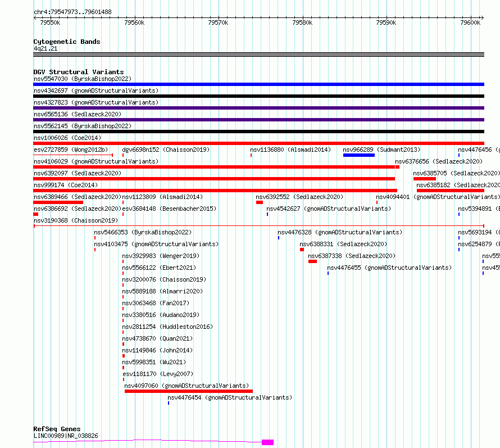Click the nsv6385182 variant label
The width and height of the screenshot is (500, 448).
click(x=458, y=185)
